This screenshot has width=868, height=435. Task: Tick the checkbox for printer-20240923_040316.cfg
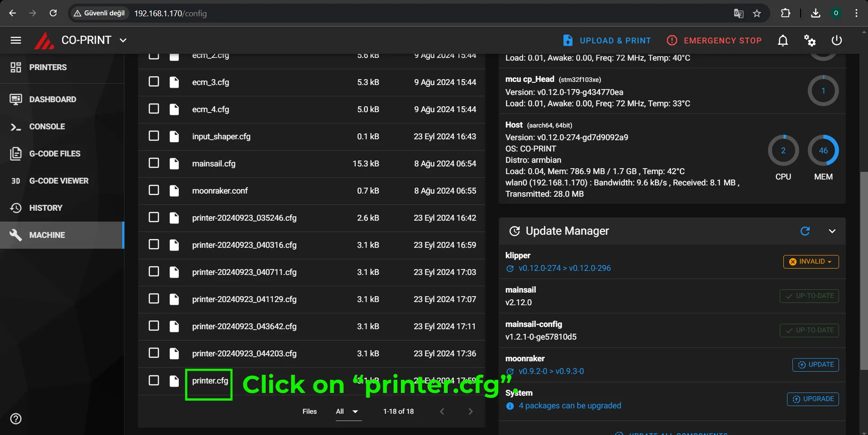click(154, 244)
